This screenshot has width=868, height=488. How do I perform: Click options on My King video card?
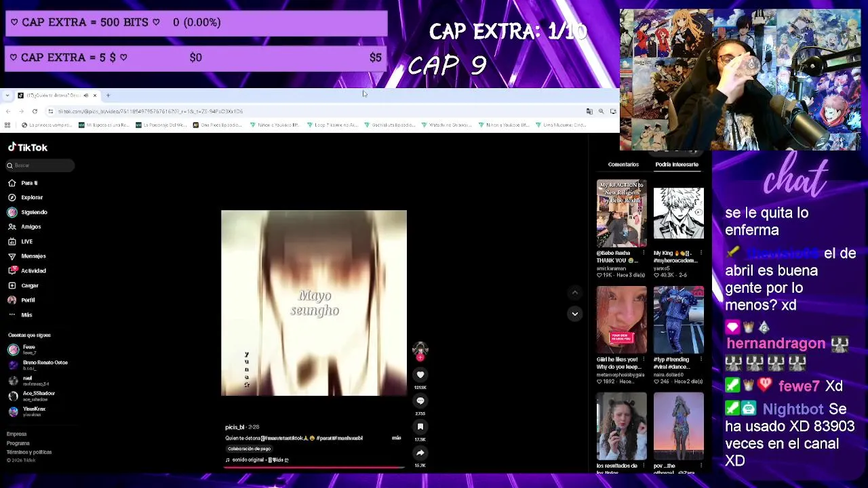(701, 253)
